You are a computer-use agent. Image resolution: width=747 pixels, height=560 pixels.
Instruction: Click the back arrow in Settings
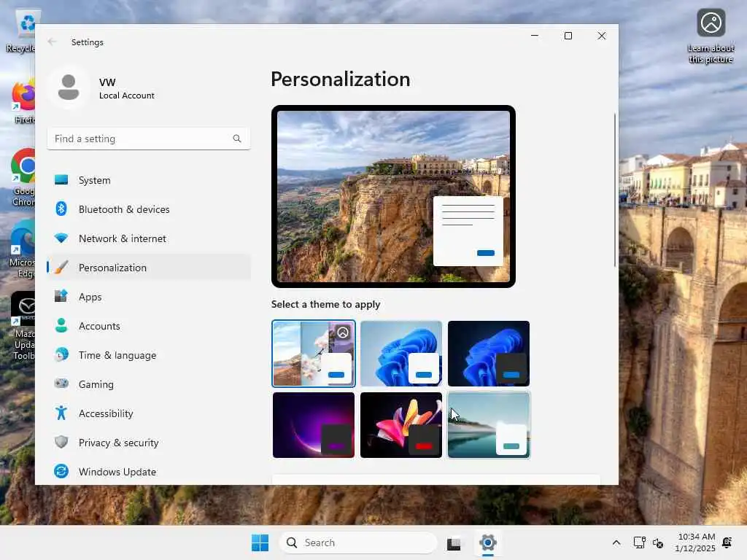point(52,42)
